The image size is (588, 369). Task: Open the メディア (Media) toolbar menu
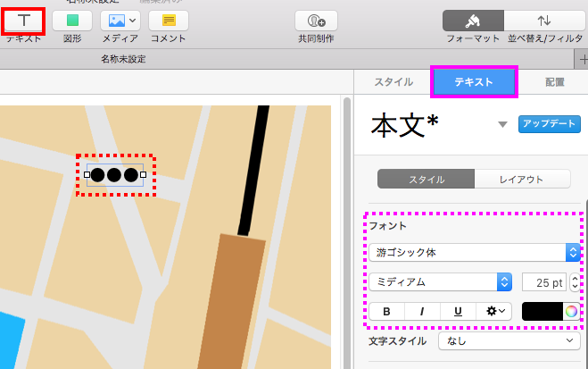click(x=120, y=20)
